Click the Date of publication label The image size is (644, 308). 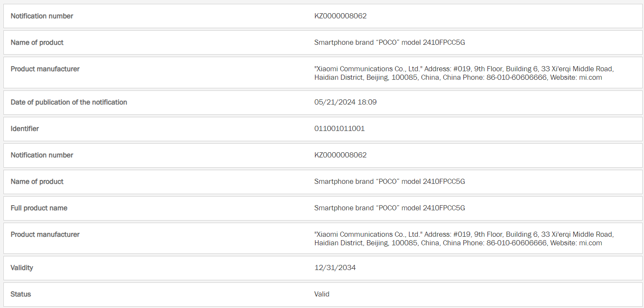69,102
